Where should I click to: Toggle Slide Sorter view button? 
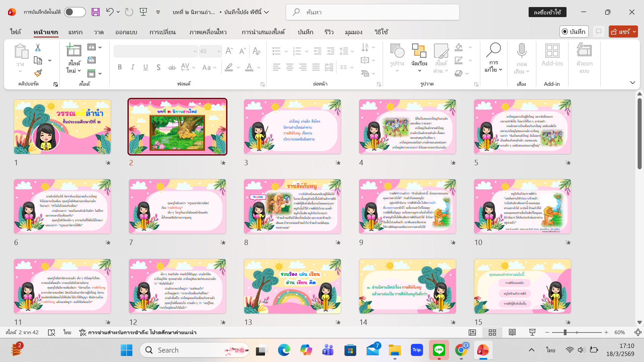(492, 332)
